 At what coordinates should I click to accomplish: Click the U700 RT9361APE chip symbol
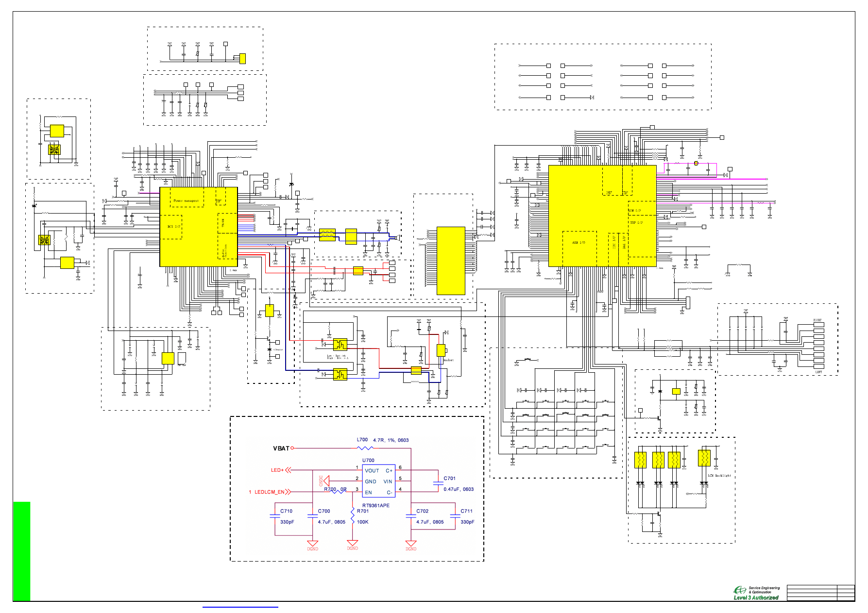tap(378, 481)
